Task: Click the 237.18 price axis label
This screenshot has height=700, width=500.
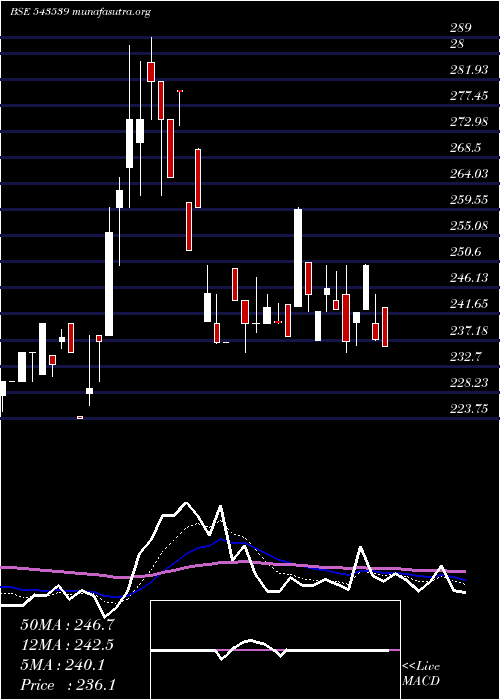Action: click(x=469, y=330)
